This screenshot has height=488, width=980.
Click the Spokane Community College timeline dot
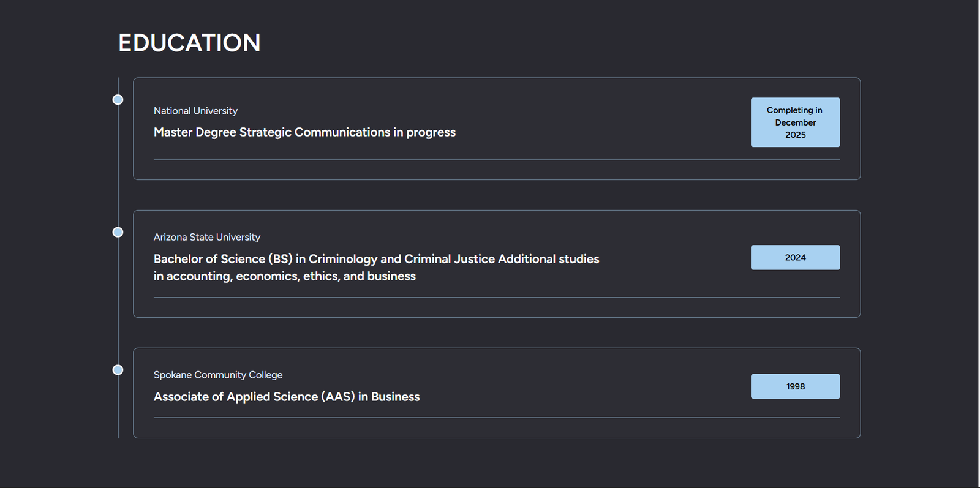pyautogui.click(x=118, y=370)
